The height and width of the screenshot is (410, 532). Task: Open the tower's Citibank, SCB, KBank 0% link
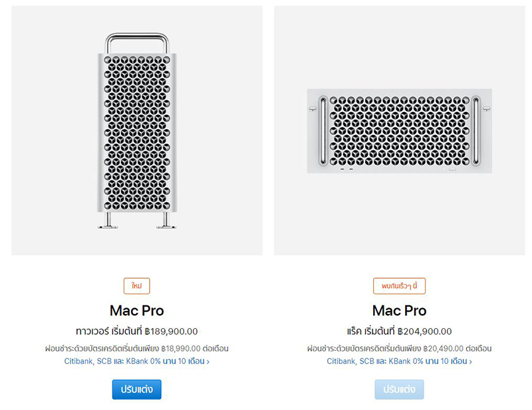pyautogui.click(x=133, y=361)
